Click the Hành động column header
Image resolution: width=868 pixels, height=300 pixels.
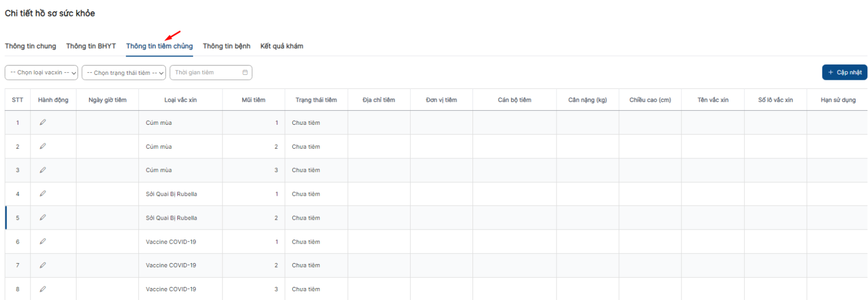[53, 100]
